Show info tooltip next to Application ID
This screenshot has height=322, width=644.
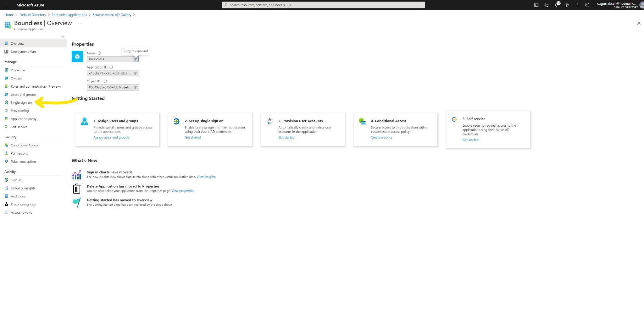[111, 67]
